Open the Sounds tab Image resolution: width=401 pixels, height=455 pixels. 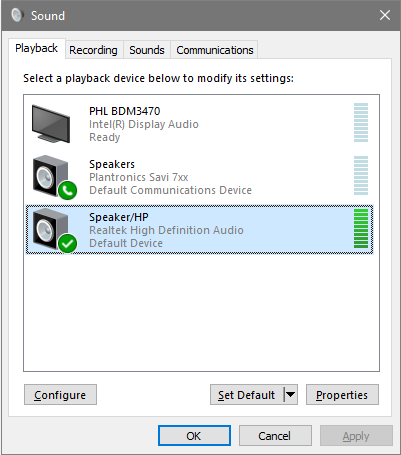tap(147, 50)
